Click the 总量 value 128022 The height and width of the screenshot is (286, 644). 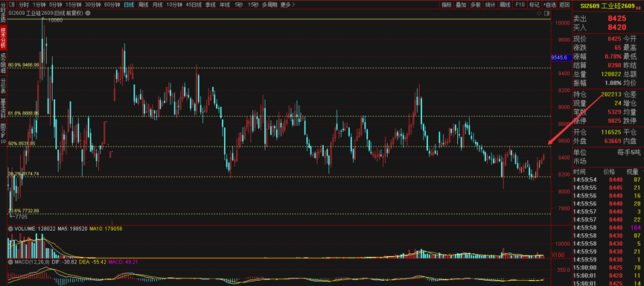(x=611, y=74)
